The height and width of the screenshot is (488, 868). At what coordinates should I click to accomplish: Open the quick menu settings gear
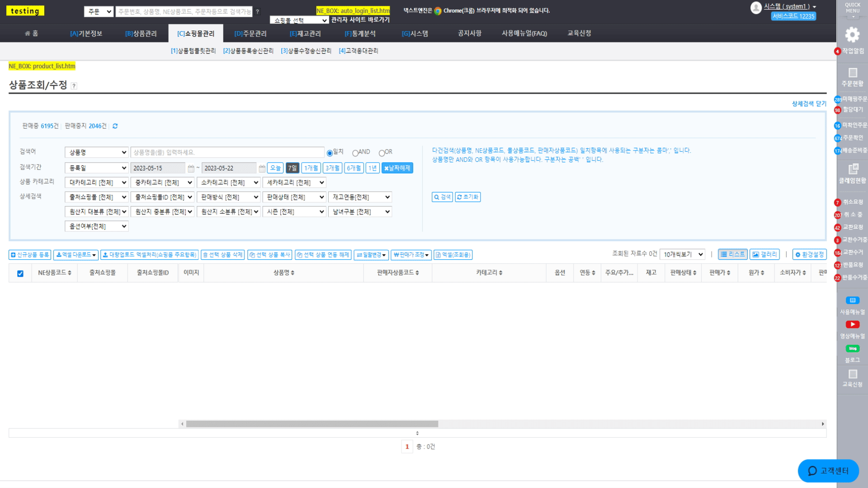[x=852, y=34]
